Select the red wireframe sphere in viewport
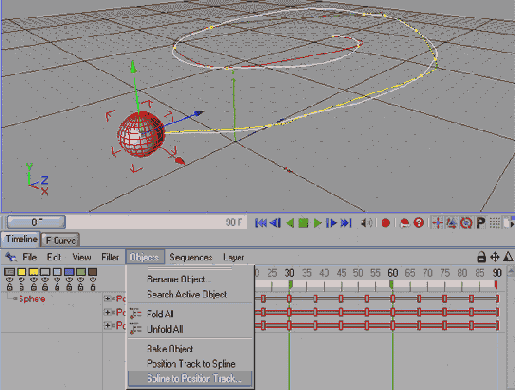 tap(141, 134)
